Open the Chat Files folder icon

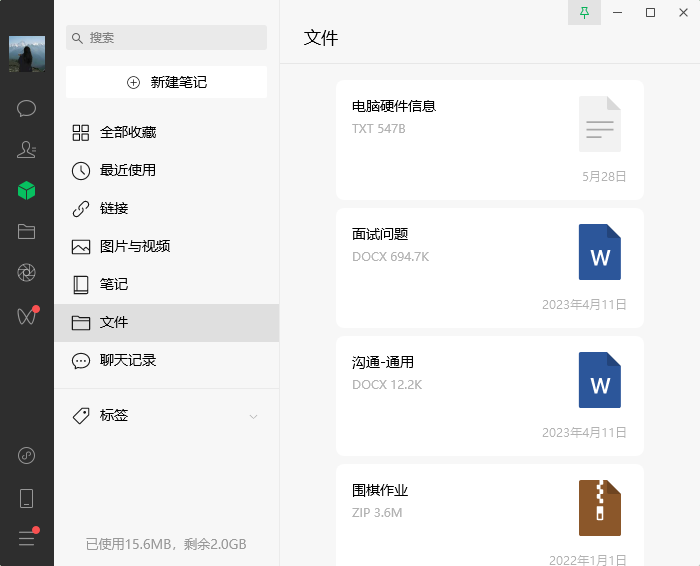tap(26, 231)
